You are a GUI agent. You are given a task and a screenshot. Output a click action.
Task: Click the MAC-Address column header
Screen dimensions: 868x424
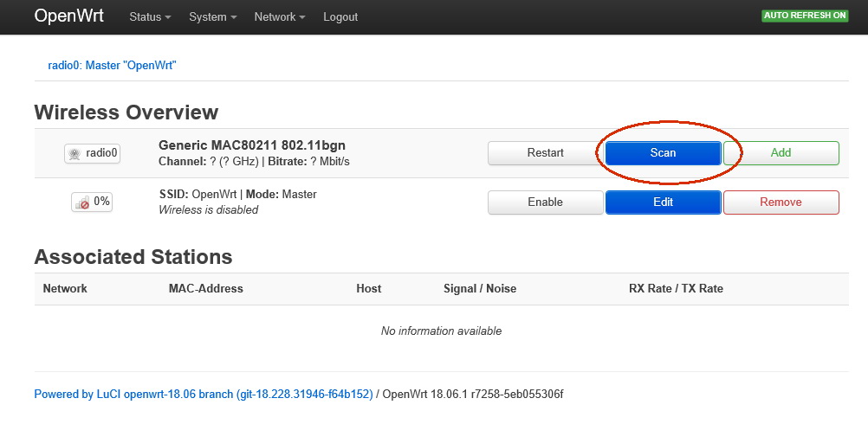click(206, 288)
